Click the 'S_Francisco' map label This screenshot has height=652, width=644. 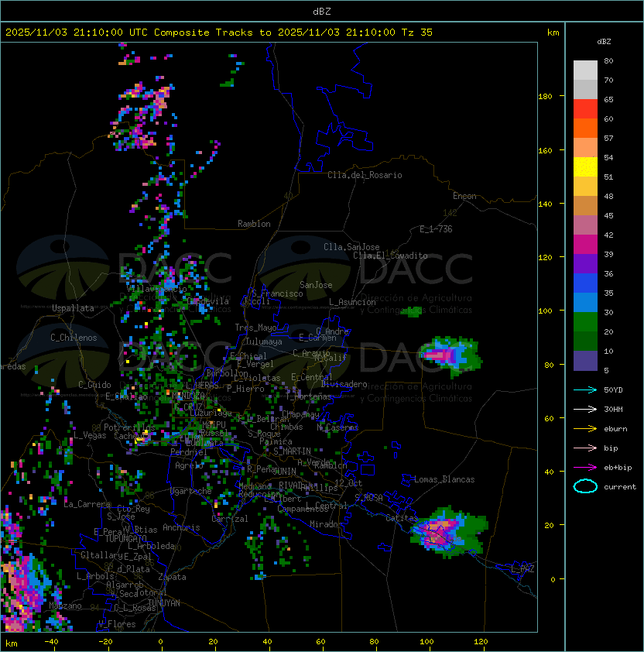pyautogui.click(x=277, y=293)
